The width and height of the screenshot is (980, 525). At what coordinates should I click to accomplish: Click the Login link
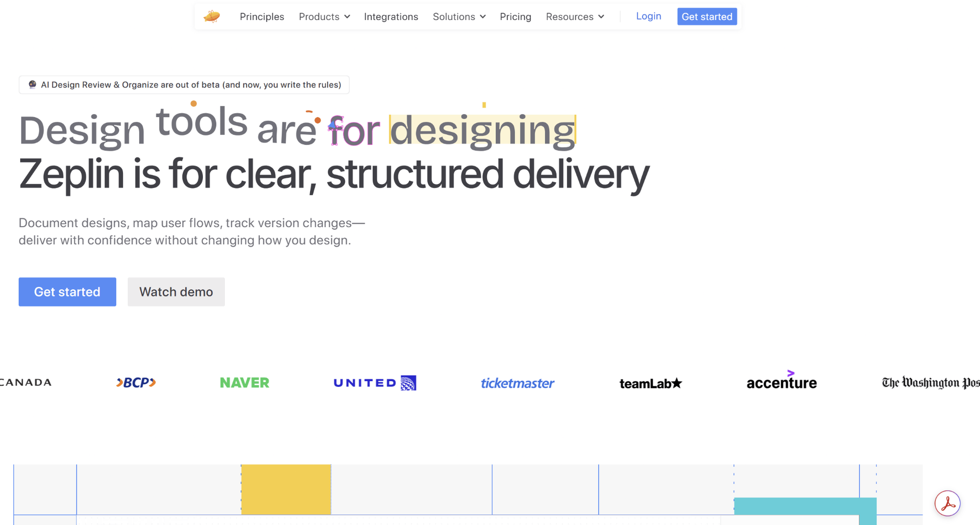648,16
